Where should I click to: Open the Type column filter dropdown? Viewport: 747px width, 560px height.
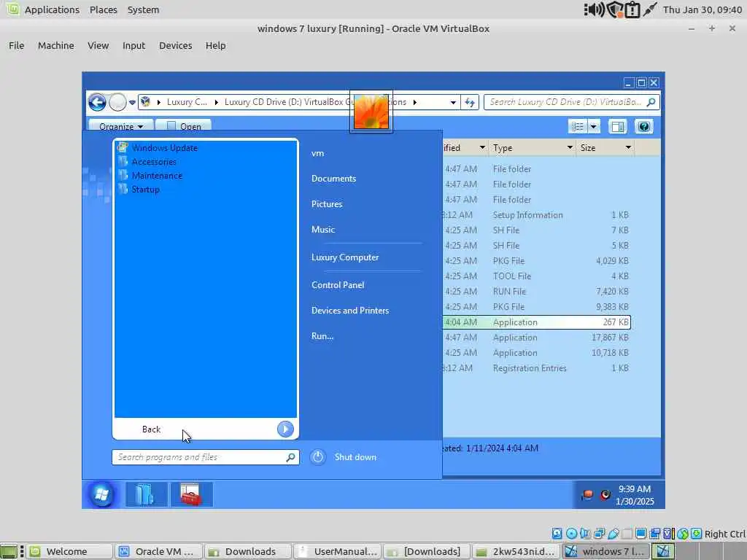pos(570,147)
